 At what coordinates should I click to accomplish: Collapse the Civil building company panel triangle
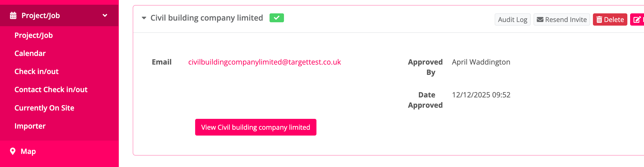pyautogui.click(x=144, y=18)
